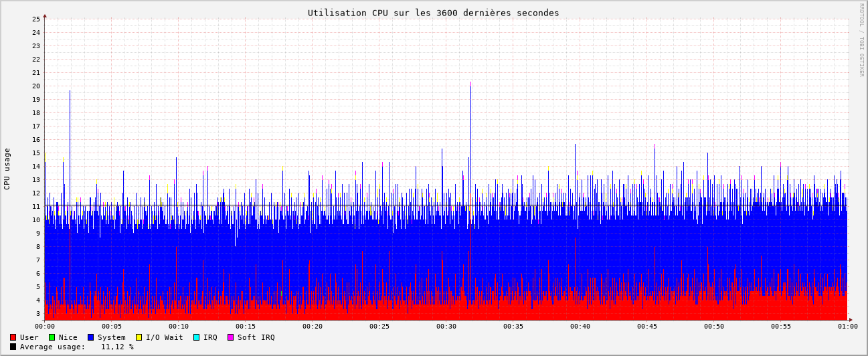Click the 25 value on the y-axis

(x=36, y=19)
